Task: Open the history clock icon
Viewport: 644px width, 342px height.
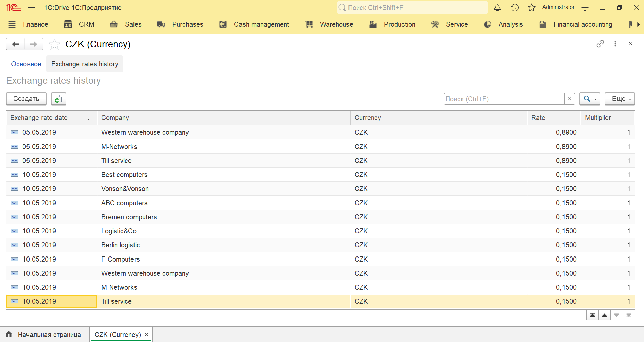Action: coord(515,8)
